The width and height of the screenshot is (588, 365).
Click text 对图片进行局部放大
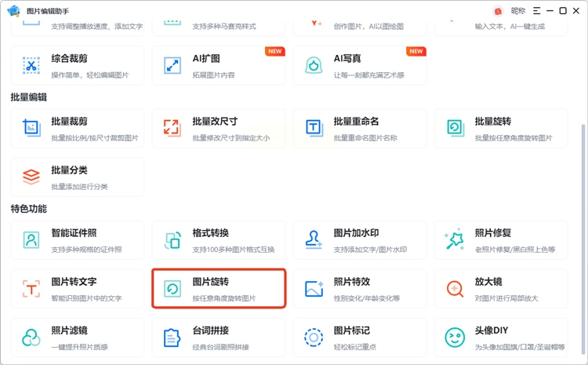click(506, 298)
